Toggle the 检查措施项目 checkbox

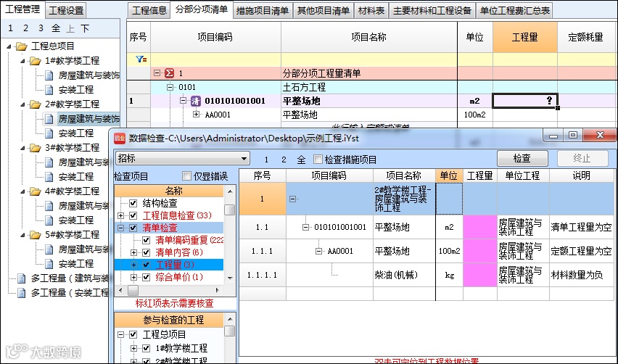318,159
